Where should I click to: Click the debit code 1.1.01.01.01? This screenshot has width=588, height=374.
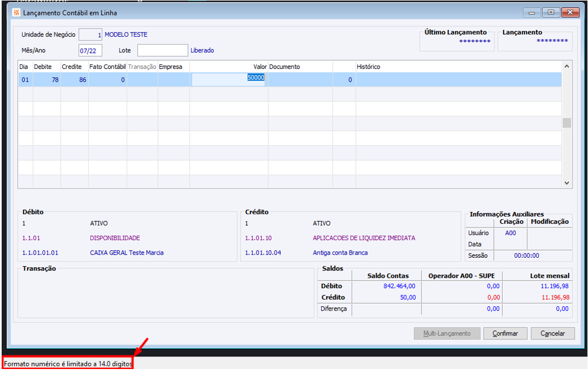(40, 253)
